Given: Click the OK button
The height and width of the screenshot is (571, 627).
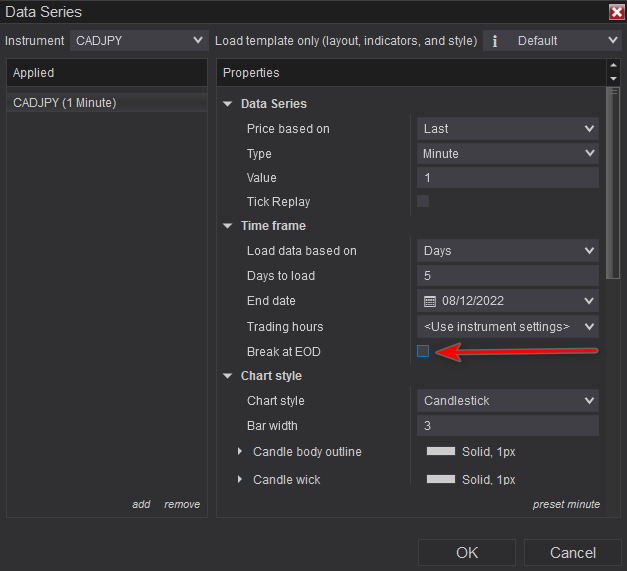Looking at the screenshot, I should (467, 553).
